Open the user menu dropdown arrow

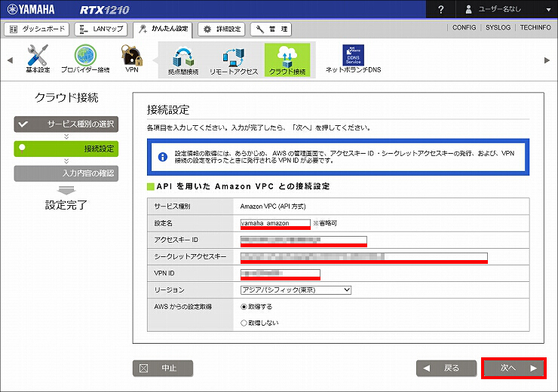click(548, 10)
